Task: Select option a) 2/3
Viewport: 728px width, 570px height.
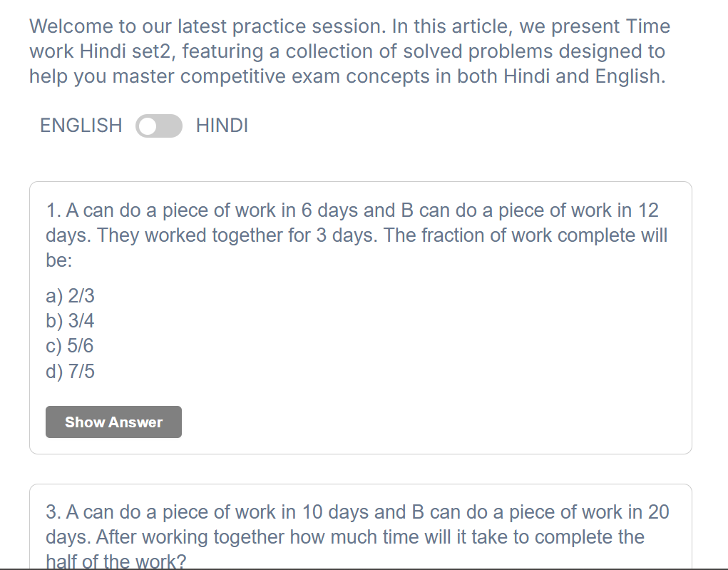Action: tap(71, 295)
